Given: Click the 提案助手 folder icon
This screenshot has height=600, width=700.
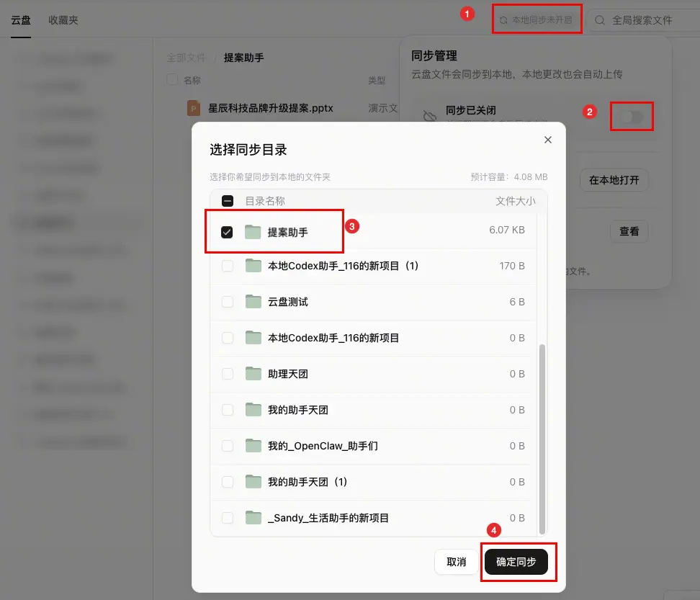Looking at the screenshot, I should click(x=253, y=232).
